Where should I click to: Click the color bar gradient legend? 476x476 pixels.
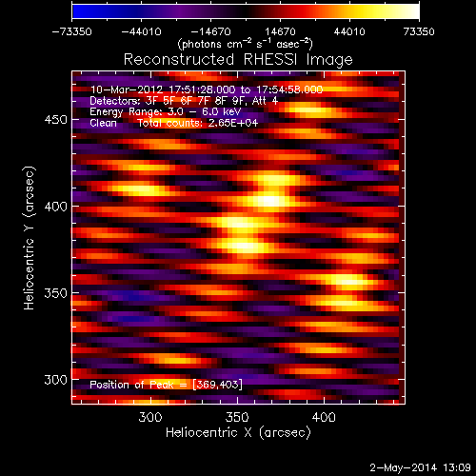(x=246, y=11)
